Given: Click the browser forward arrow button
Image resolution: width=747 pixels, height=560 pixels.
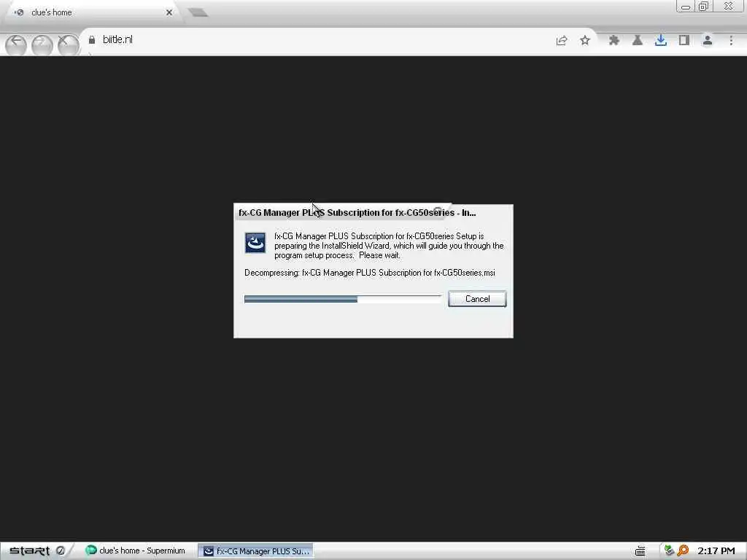Looking at the screenshot, I should (42, 44).
